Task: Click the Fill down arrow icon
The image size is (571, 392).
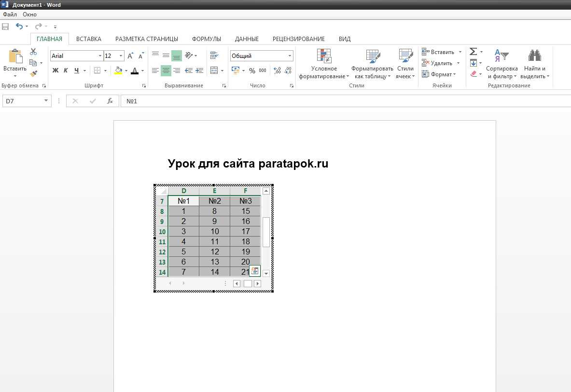Action: pyautogui.click(x=473, y=63)
